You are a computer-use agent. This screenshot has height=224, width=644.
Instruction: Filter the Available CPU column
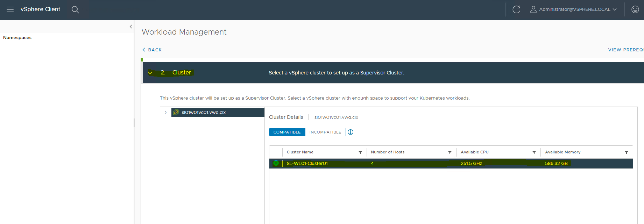[x=534, y=152]
